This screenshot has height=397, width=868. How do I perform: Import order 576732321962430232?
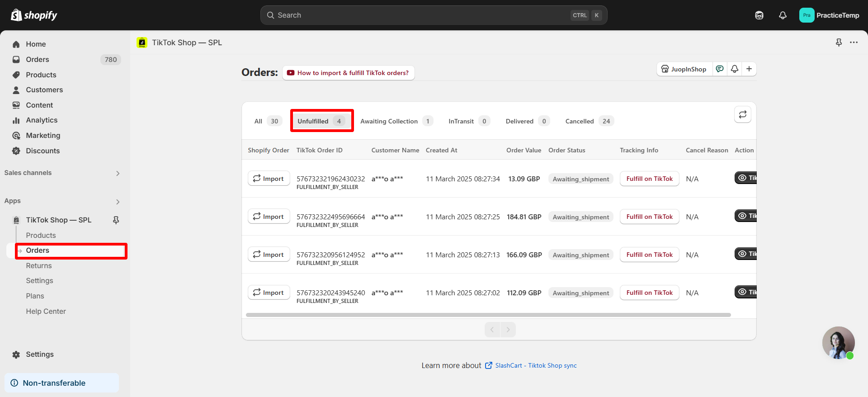(269, 179)
